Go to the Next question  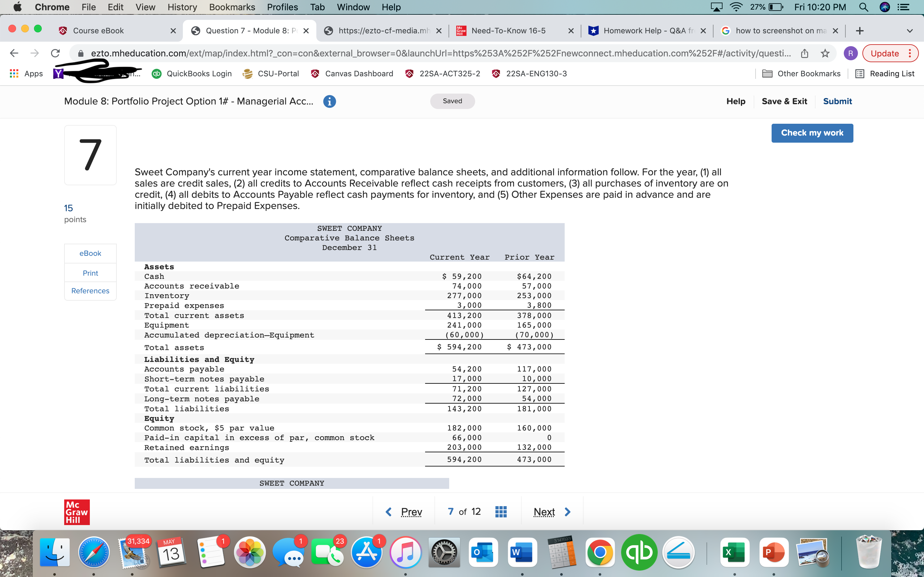point(551,511)
